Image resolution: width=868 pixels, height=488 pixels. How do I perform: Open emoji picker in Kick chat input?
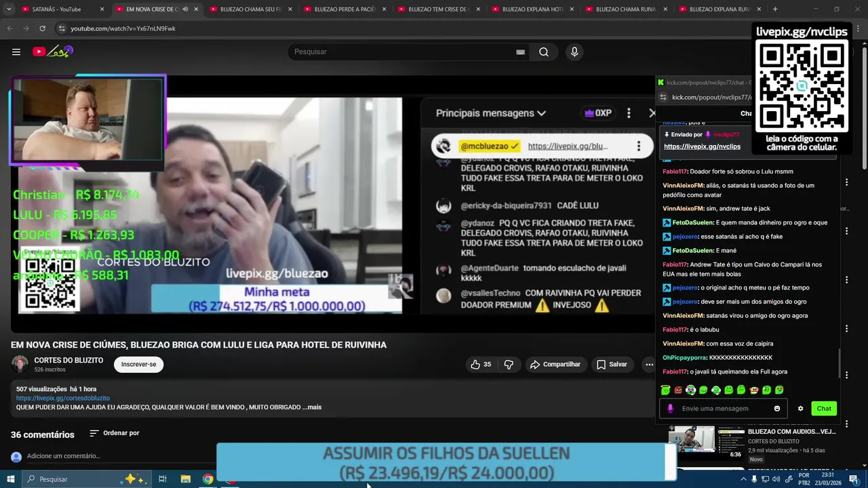pyautogui.click(x=777, y=409)
